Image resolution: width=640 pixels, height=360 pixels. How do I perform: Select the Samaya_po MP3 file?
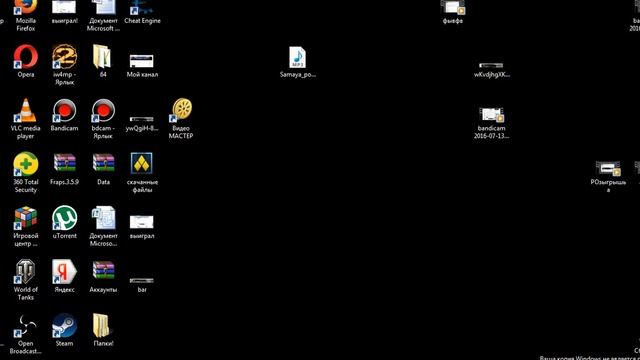(x=298, y=62)
